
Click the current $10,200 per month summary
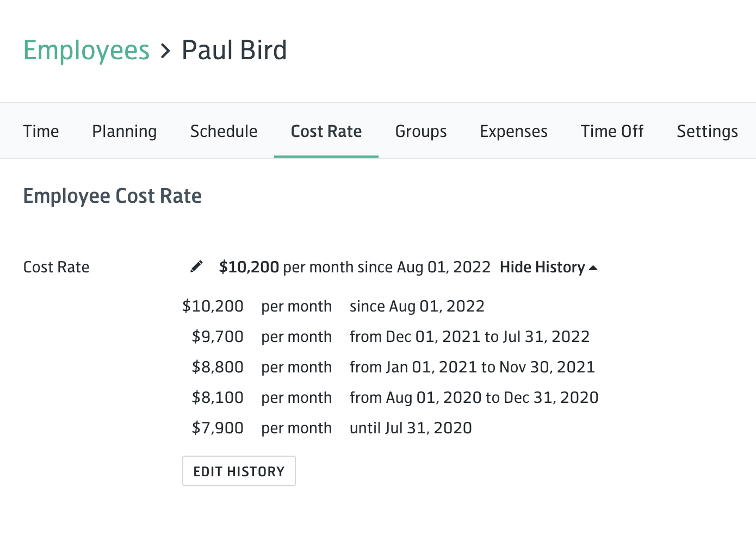click(355, 267)
